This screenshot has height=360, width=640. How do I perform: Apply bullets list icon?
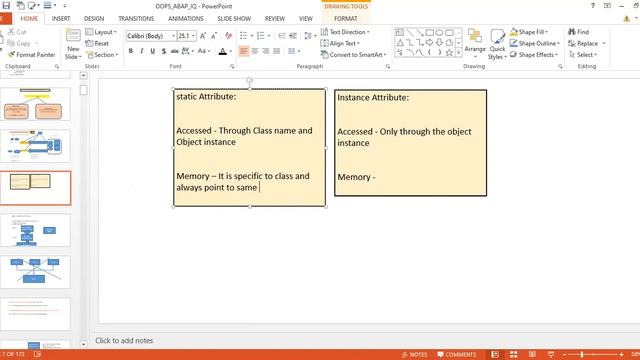tap(244, 36)
